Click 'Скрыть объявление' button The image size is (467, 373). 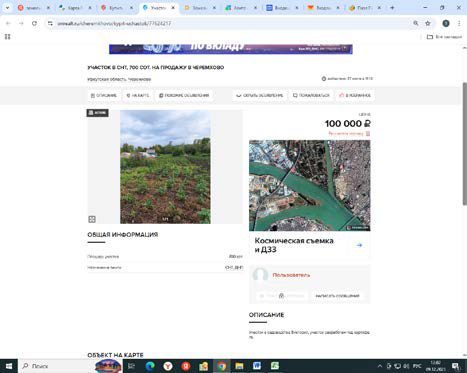260,95
